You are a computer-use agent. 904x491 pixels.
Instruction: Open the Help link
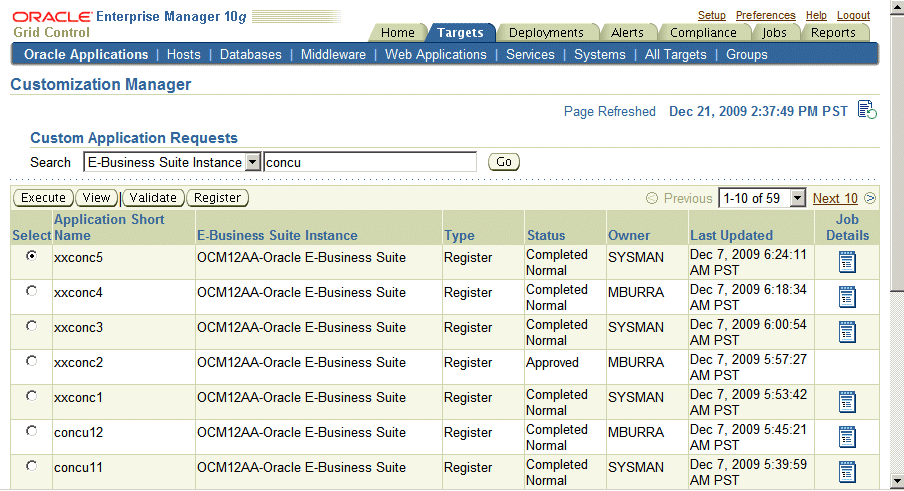click(x=816, y=16)
